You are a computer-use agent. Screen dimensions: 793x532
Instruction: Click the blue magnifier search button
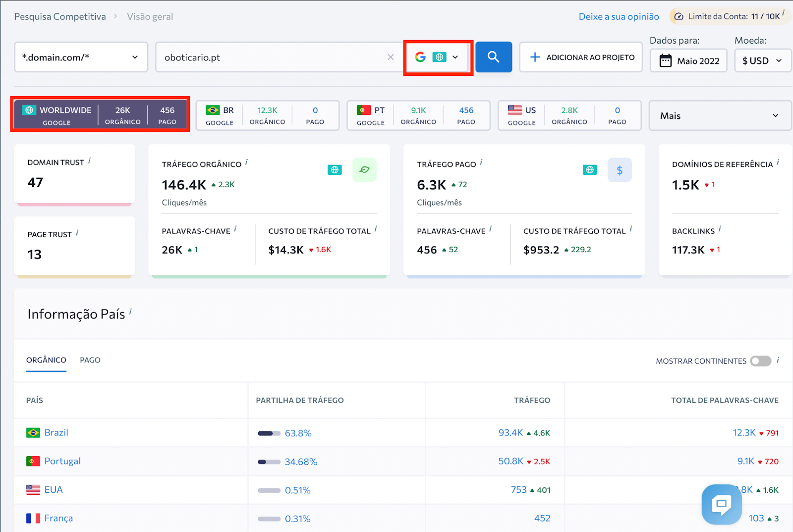click(x=493, y=57)
